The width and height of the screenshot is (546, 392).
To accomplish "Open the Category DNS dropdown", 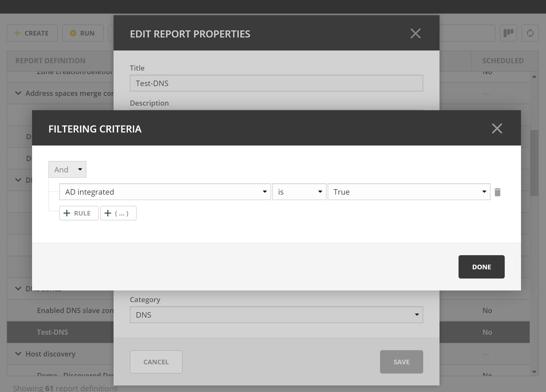I will [x=276, y=315].
